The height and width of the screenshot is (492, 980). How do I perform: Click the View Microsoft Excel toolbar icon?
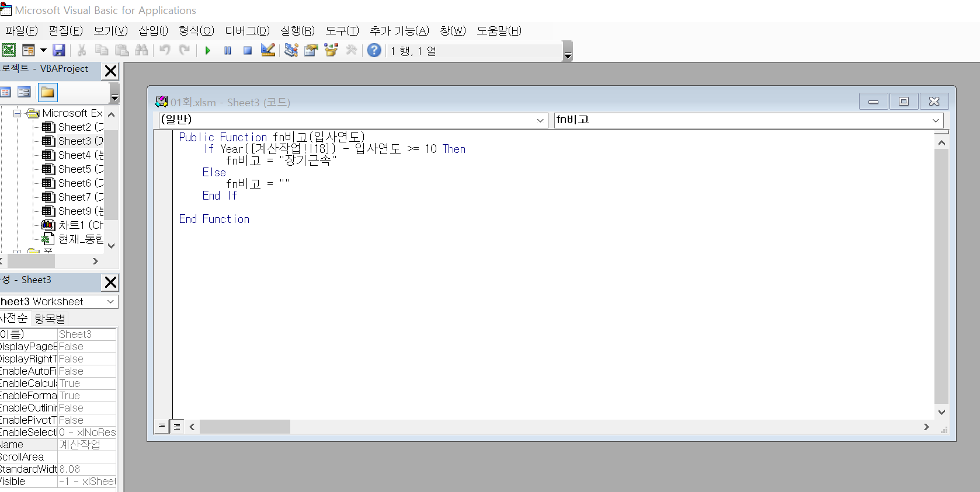[x=9, y=50]
